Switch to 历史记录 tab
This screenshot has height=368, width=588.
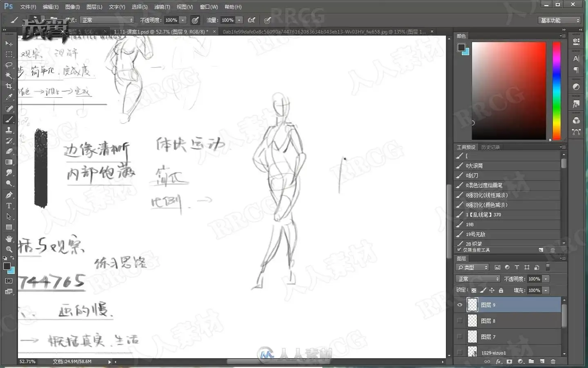(490, 147)
